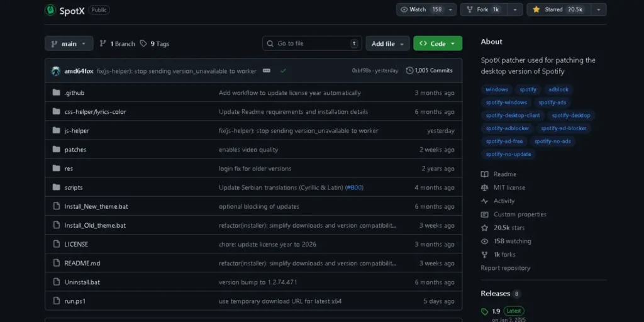View the 1 Branch link
The width and height of the screenshot is (644, 322).
point(118,43)
